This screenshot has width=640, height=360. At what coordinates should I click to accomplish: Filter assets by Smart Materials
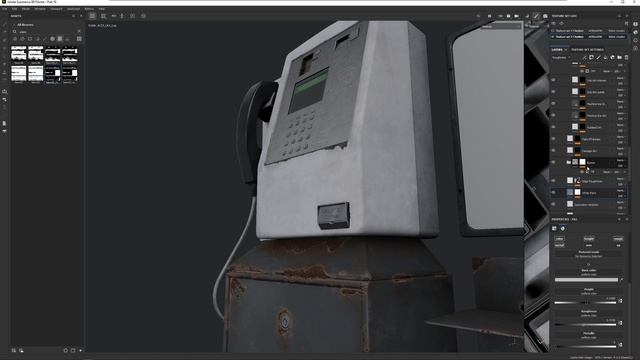(x=22, y=39)
